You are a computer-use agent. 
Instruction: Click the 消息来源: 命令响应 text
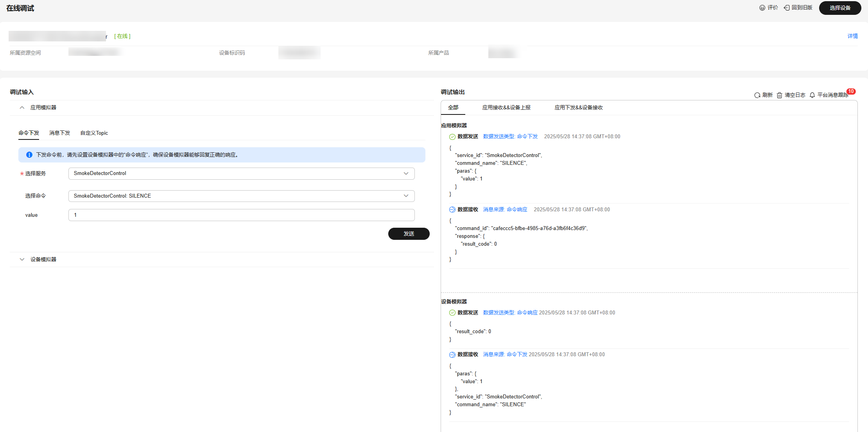click(x=505, y=210)
